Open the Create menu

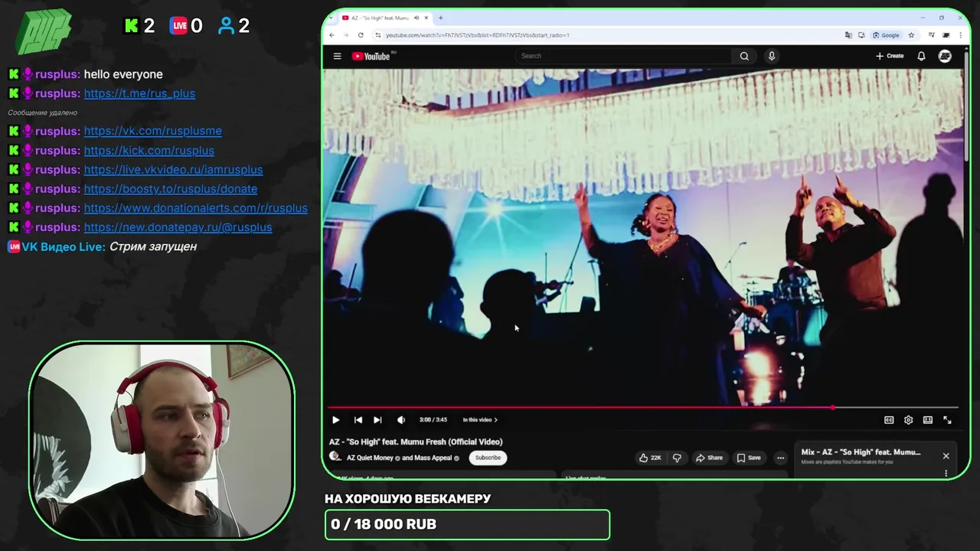pyautogui.click(x=890, y=56)
